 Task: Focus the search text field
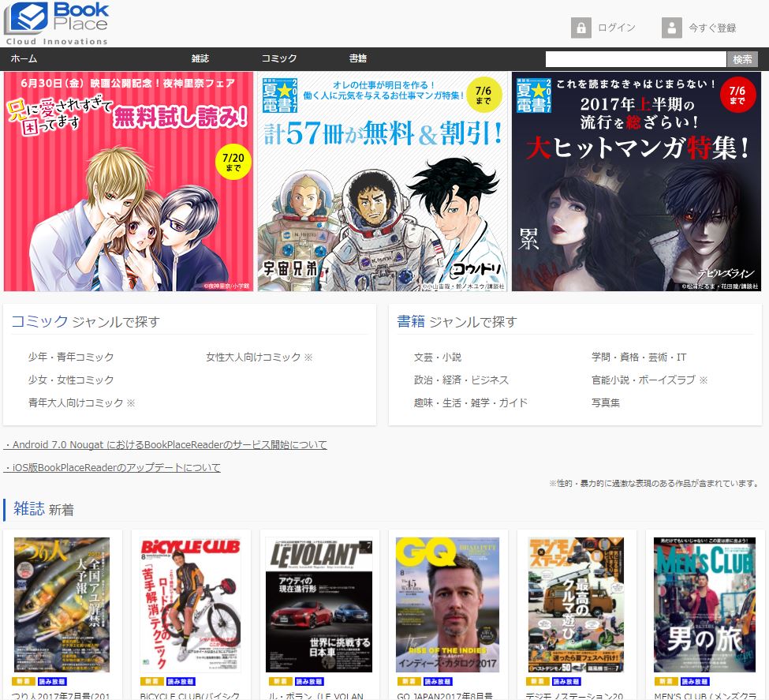pos(636,59)
